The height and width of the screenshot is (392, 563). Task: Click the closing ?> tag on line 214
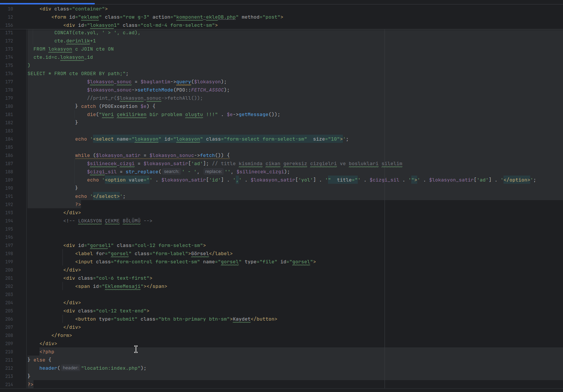click(30, 385)
